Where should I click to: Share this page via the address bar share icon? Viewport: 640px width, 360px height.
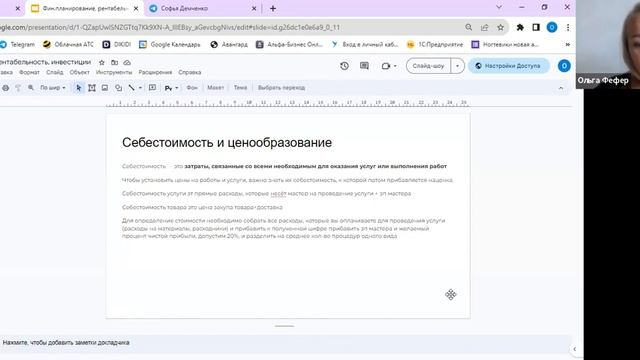pos(484,27)
